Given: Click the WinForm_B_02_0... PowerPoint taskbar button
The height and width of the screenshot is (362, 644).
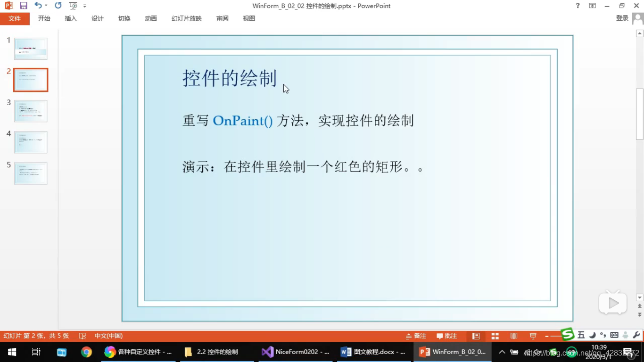Looking at the screenshot, I should (x=453, y=352).
